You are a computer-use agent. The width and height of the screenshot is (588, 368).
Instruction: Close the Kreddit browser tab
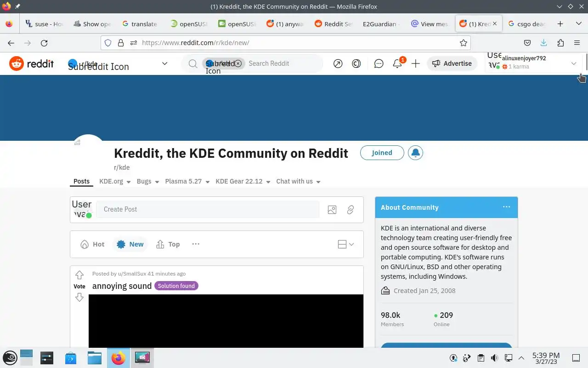pyautogui.click(x=495, y=23)
